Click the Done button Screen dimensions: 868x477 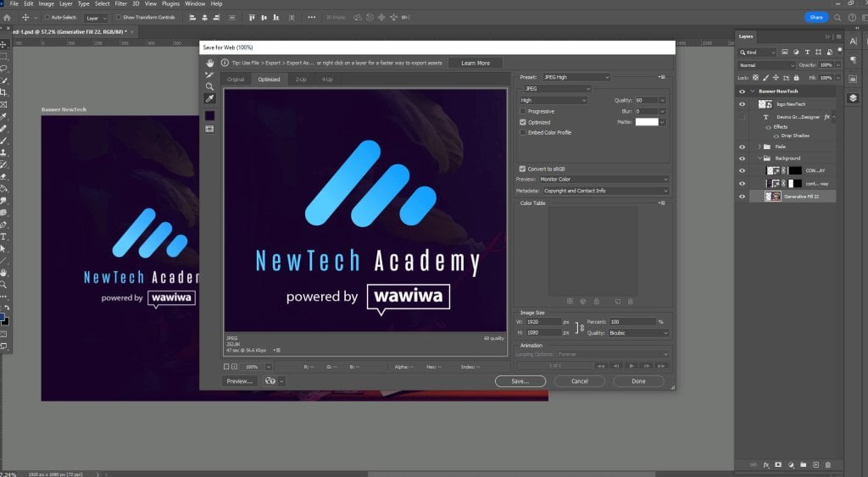[x=638, y=381]
